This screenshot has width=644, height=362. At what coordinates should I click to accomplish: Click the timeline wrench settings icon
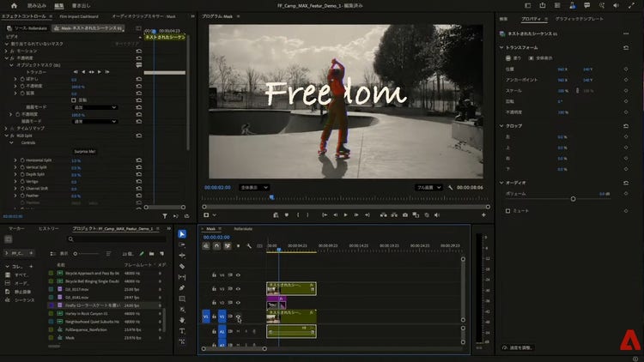[248, 246]
